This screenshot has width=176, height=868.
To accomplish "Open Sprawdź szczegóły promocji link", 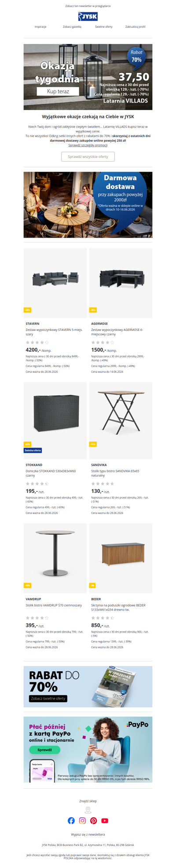I will point(88,145).
